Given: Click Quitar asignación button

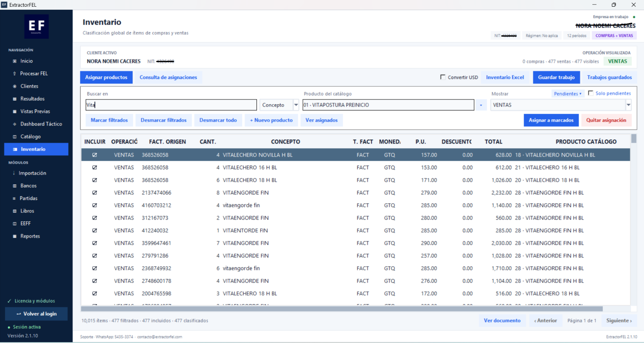Looking at the screenshot, I should point(606,120).
